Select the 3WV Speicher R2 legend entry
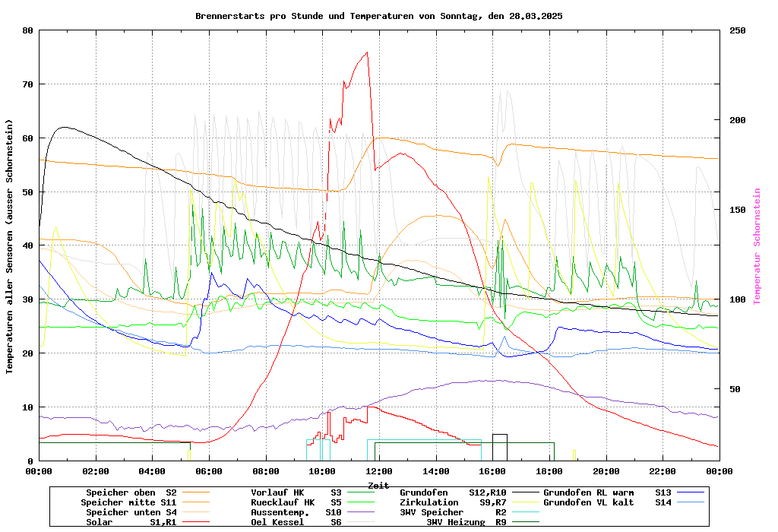The width and height of the screenshot is (778, 532). (453, 512)
